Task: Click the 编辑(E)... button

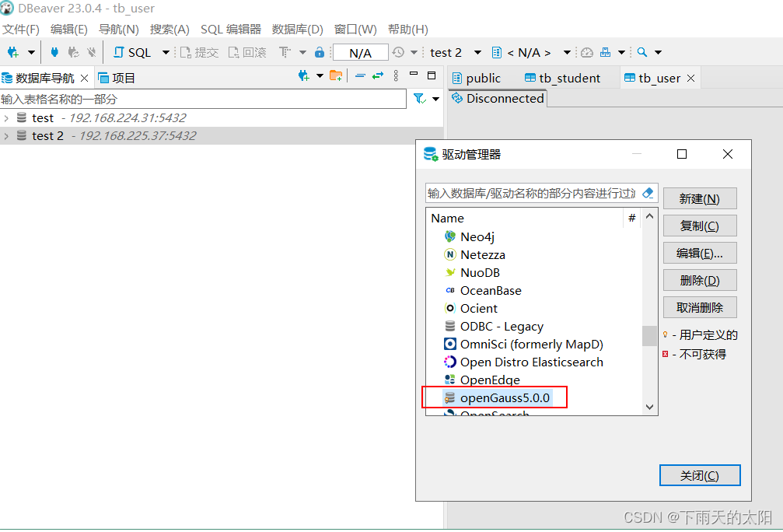Action: click(x=700, y=254)
